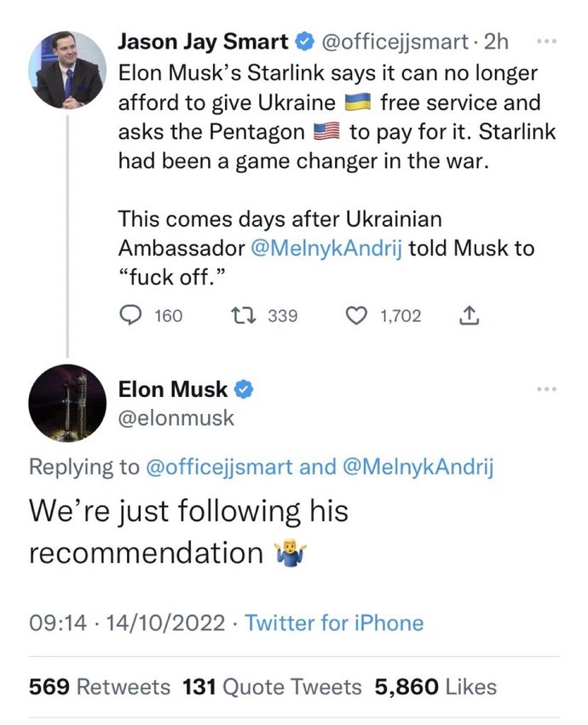588x725 pixels.
Task: View the 131 Quote Tweets list
Action: coord(272,687)
